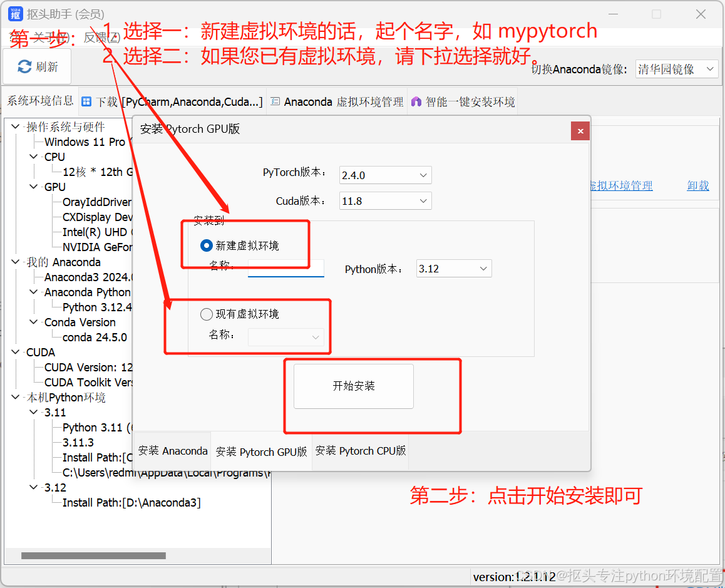
Task: Open the 现有虚拟环境 name dropdown
Action: tap(286, 336)
